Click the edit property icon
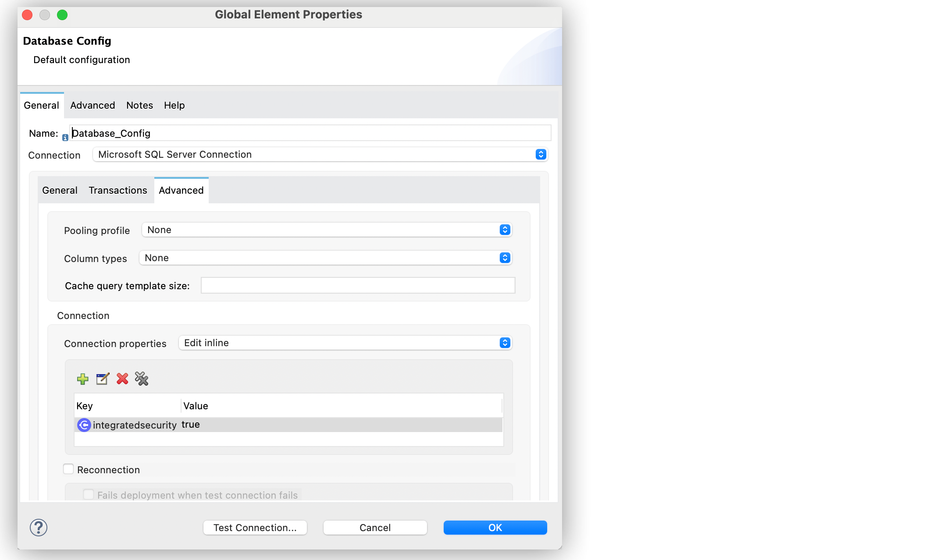Viewport: 940px width, 560px height. (103, 379)
